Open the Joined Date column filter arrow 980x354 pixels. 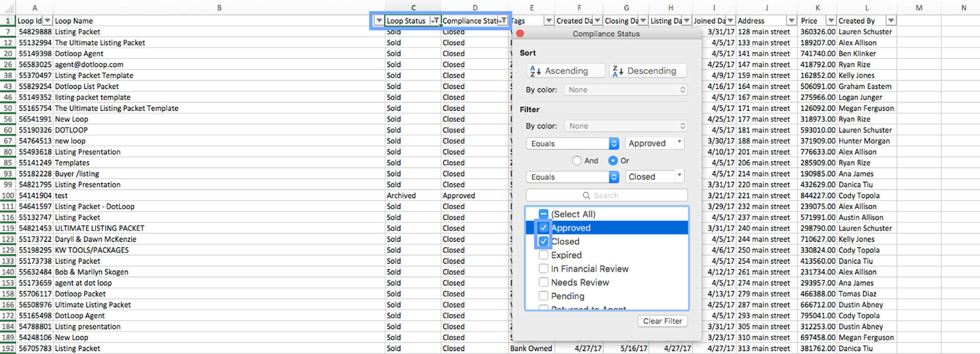(730, 21)
